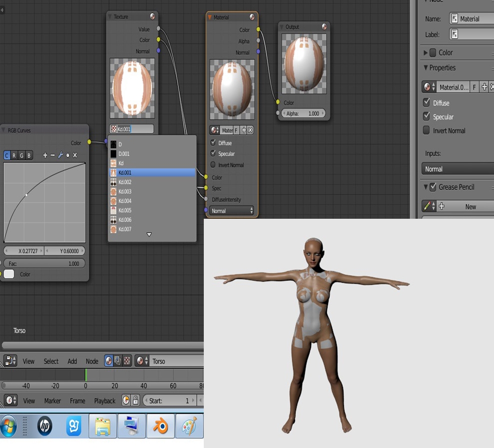Select the compositing node tree type icon
Image resolution: width=494 pixels, height=448 pixels.
click(x=117, y=361)
